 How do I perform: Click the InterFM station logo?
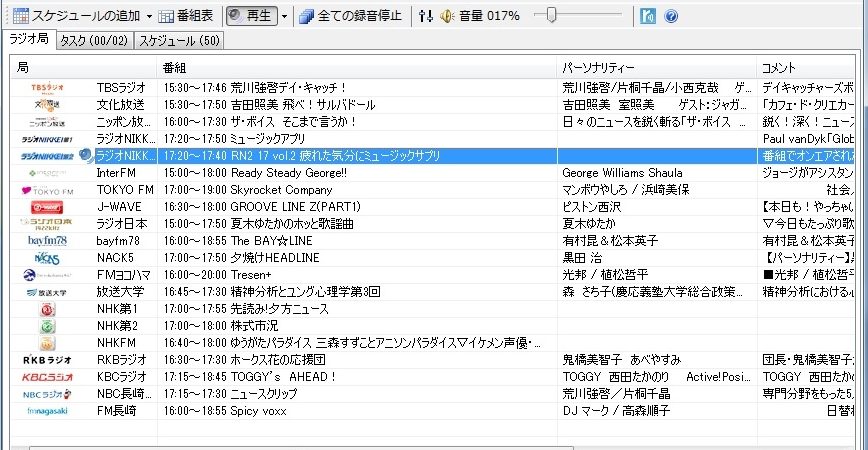[x=47, y=173]
